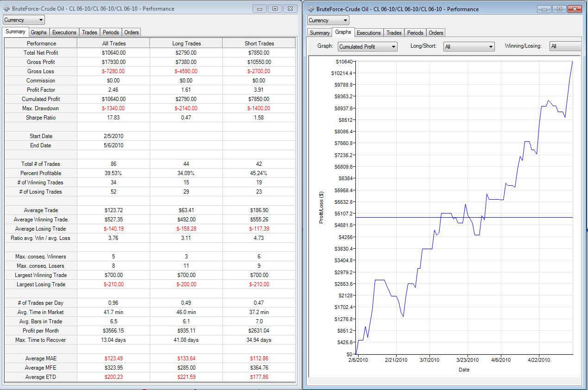Switch to the Graphs tab in the left window
Viewport: 588px width, 390px height.
tap(38, 32)
